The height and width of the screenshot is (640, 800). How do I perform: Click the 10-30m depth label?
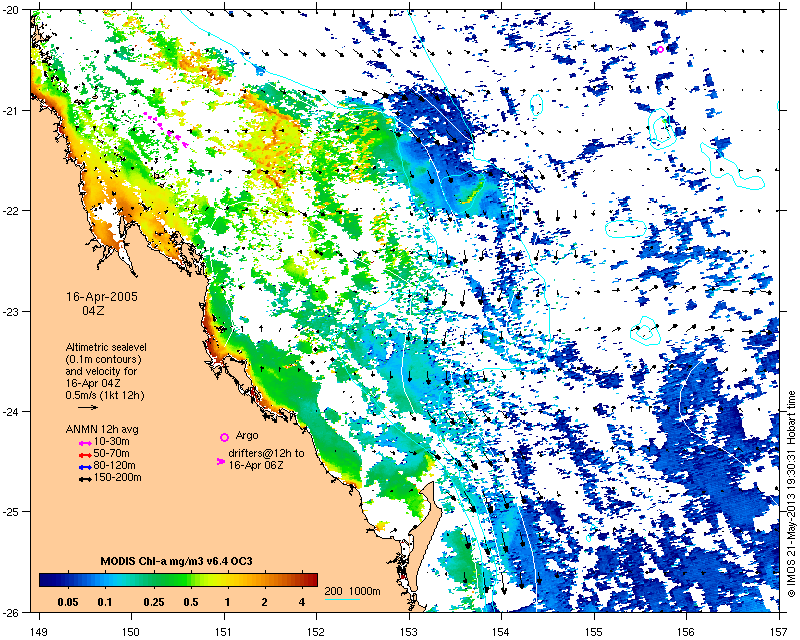click(111, 441)
